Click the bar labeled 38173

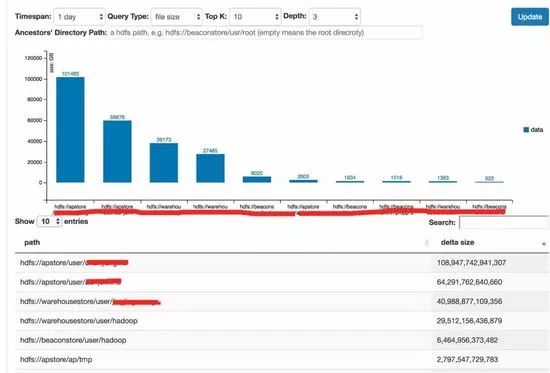[164, 163]
